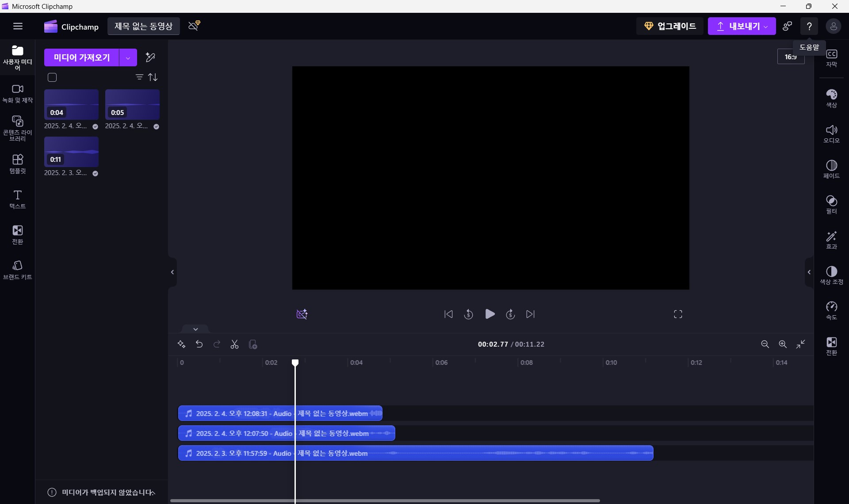Open the media filter icon
Image resolution: width=849 pixels, height=504 pixels.
139,77
